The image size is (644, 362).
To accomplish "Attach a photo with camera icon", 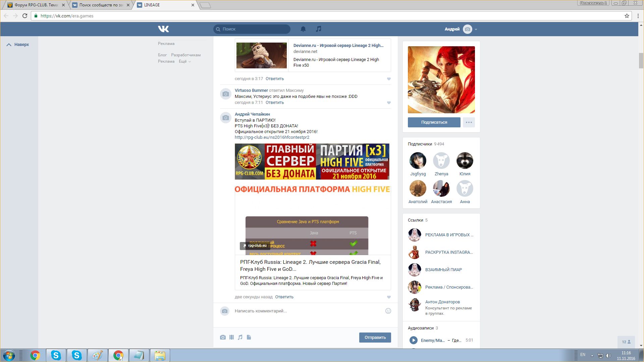I will [223, 337].
